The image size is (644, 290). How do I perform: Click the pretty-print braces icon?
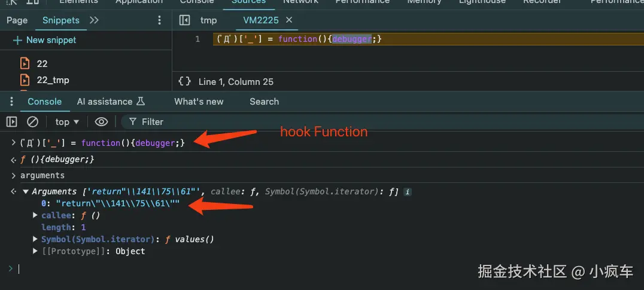(185, 81)
